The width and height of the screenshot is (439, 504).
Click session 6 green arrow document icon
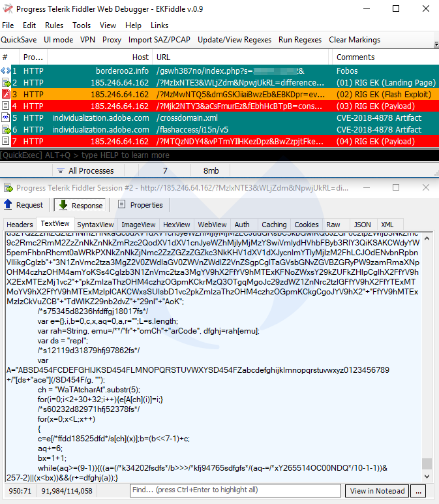point(6,129)
